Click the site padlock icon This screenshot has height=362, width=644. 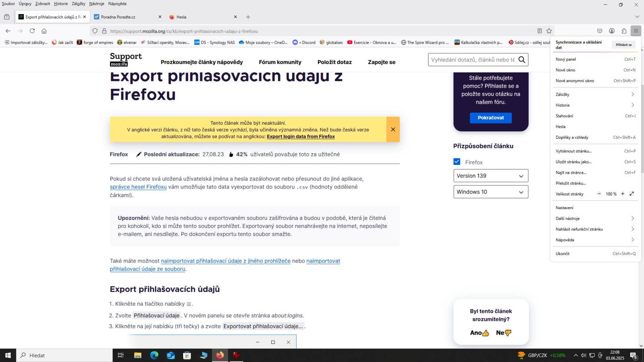pyautogui.click(x=104, y=31)
